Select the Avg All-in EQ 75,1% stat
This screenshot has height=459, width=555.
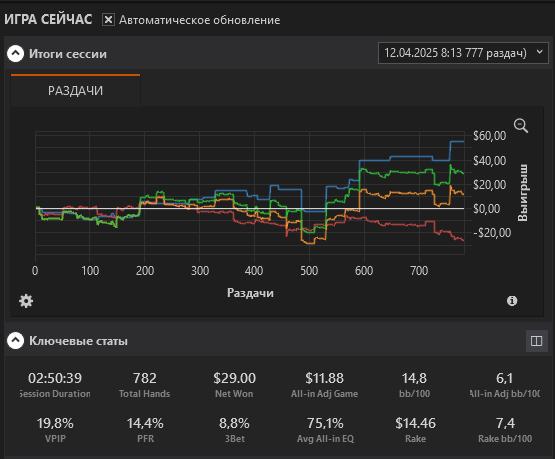[x=325, y=429]
